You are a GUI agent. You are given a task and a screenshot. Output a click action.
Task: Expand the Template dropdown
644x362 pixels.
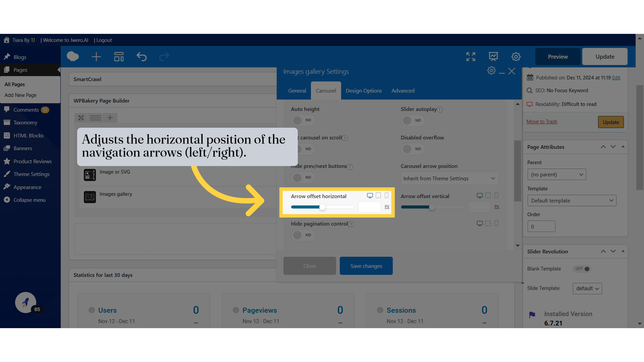(x=572, y=200)
